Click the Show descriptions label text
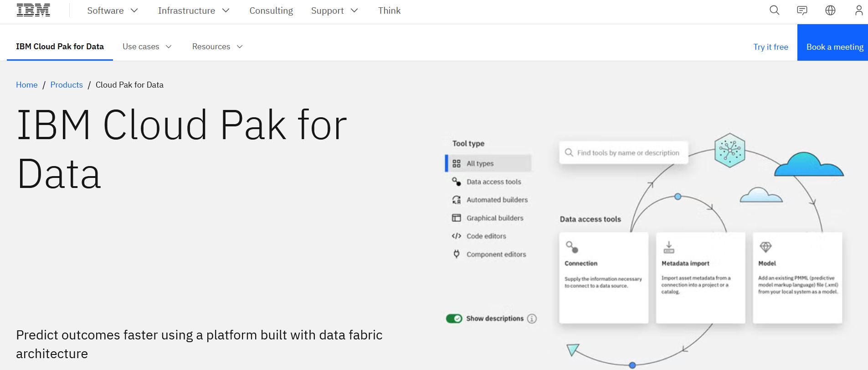The height and width of the screenshot is (370, 868). pos(495,318)
